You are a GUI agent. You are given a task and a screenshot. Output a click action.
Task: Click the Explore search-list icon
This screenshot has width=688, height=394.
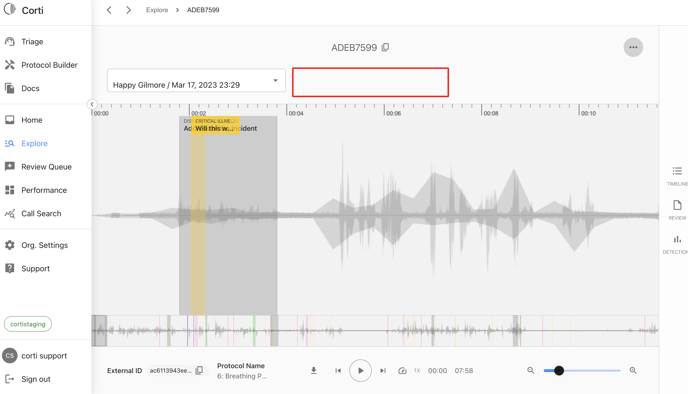tap(10, 143)
